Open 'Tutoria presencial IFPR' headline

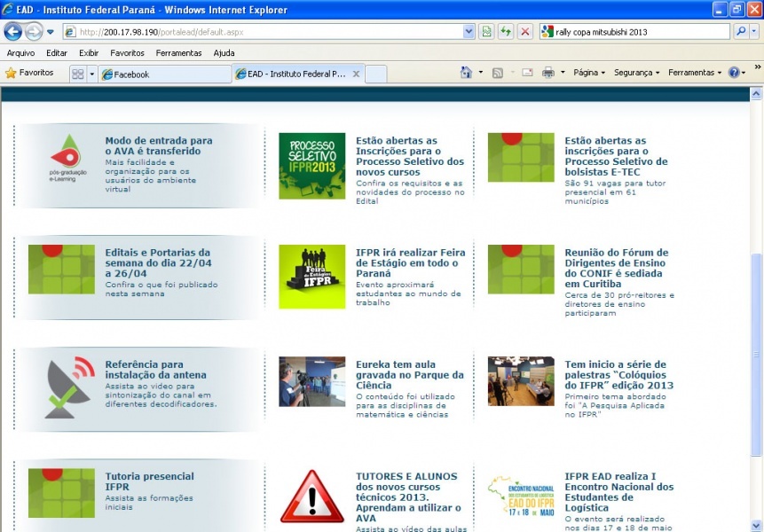pos(150,481)
